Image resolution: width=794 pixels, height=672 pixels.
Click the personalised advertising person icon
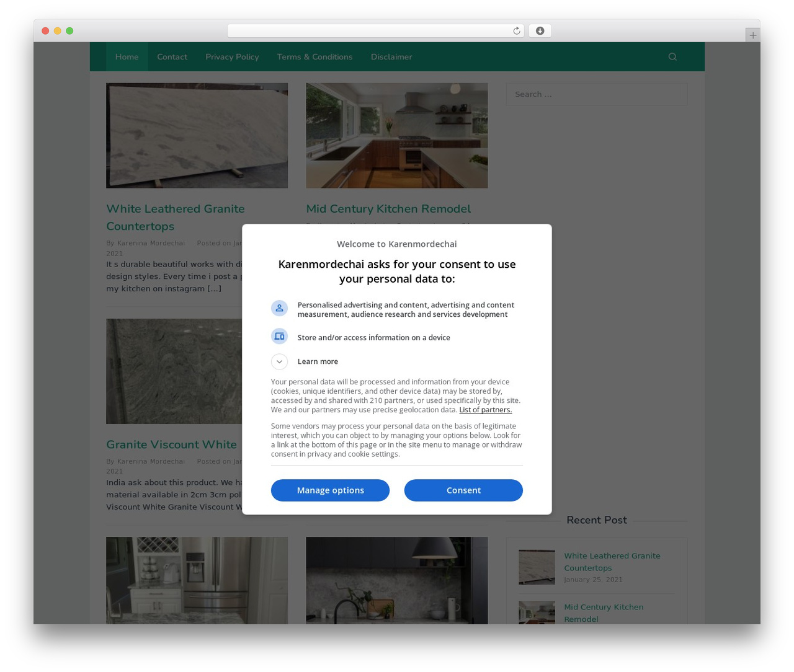pyautogui.click(x=279, y=308)
